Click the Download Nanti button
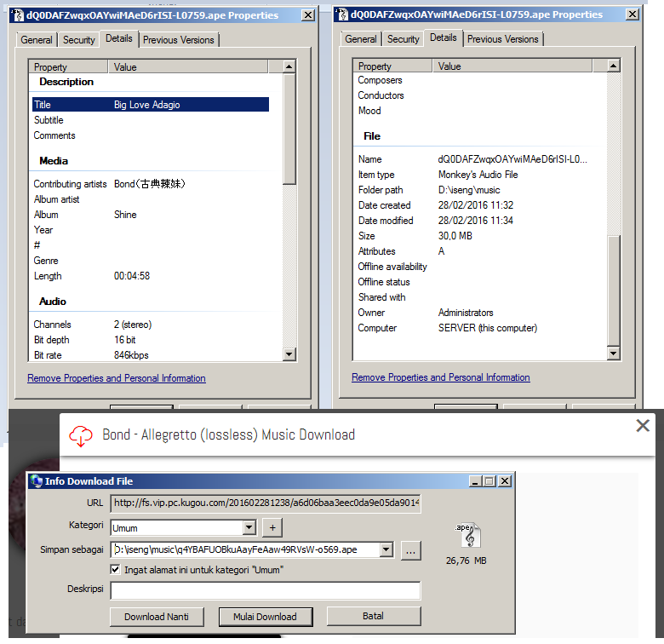 click(157, 617)
